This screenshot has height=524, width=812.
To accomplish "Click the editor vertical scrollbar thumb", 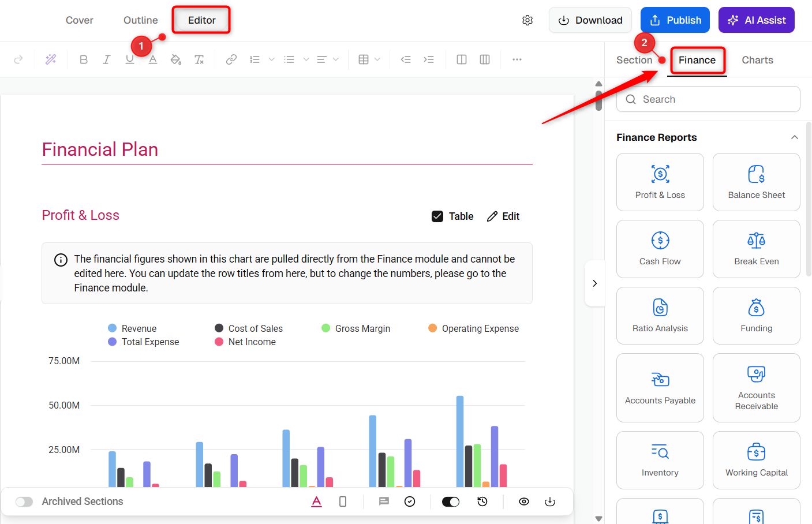I will tap(599, 100).
